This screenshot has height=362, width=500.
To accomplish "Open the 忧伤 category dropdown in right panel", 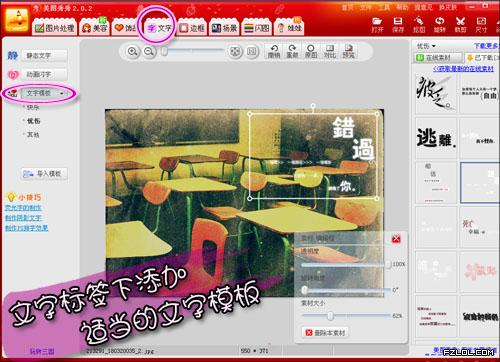I will [x=426, y=46].
